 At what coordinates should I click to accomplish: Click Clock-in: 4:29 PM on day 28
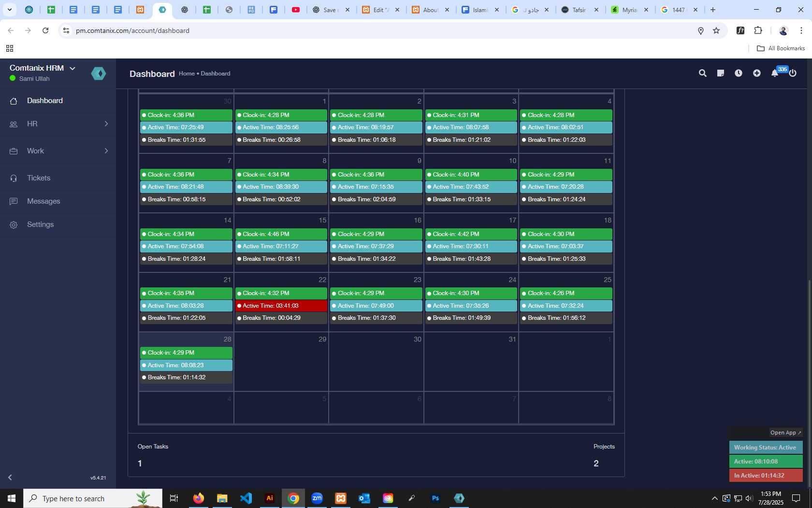pos(186,353)
